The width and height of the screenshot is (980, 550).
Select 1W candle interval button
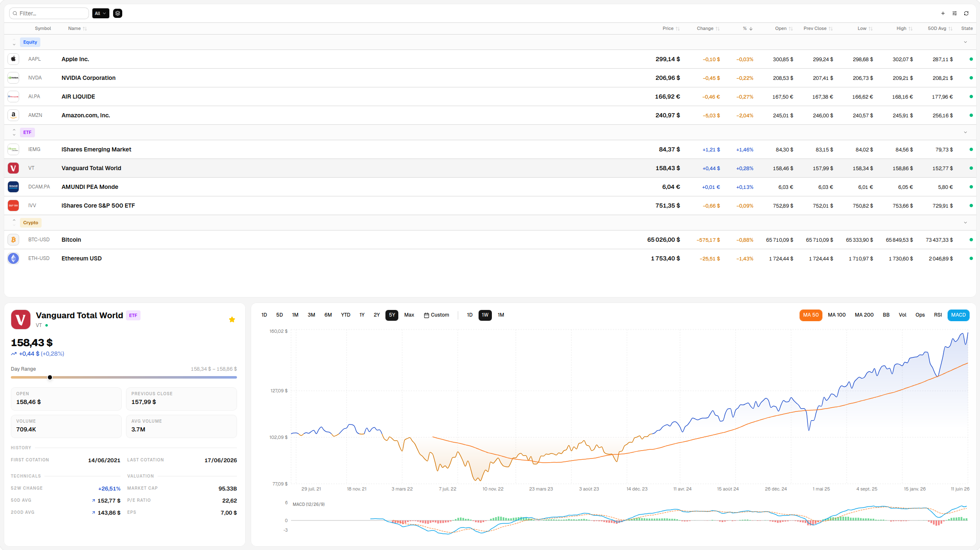(485, 315)
